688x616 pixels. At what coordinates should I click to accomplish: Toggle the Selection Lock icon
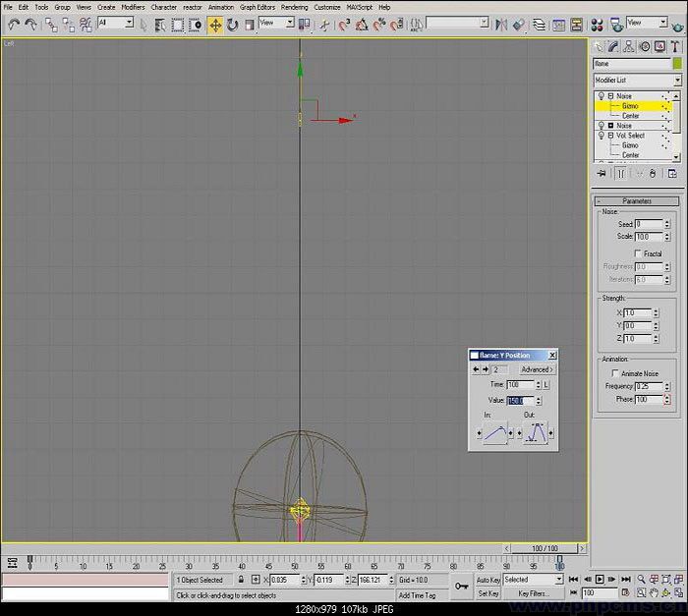tap(241, 580)
